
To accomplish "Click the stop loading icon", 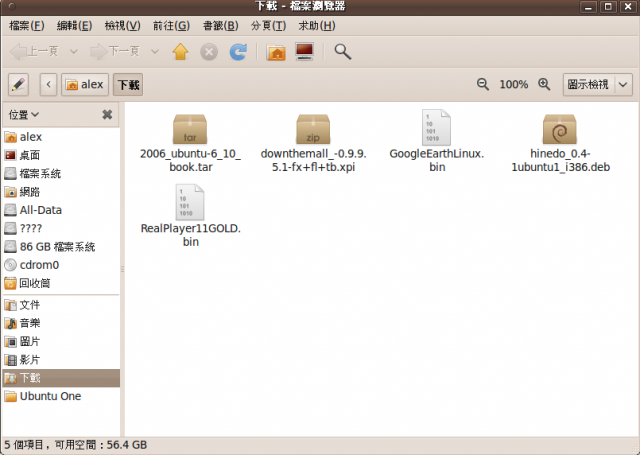I will (209, 52).
